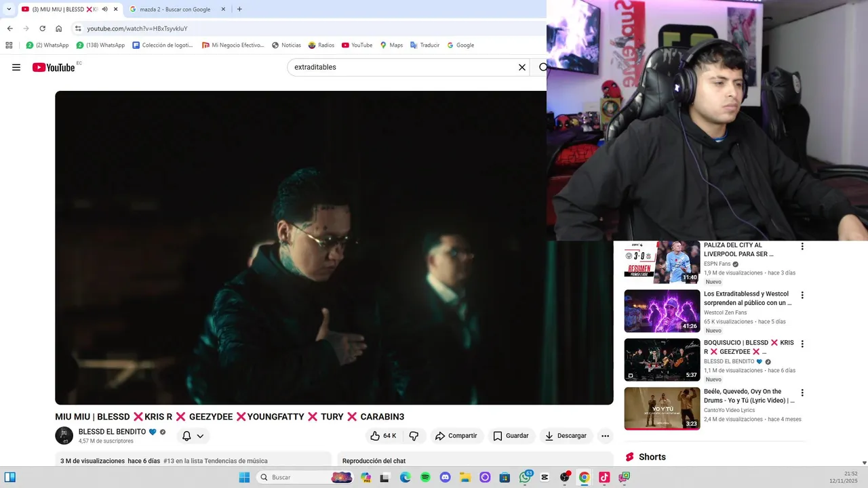
Task: Open Discord from the taskbar
Action: [445, 477]
